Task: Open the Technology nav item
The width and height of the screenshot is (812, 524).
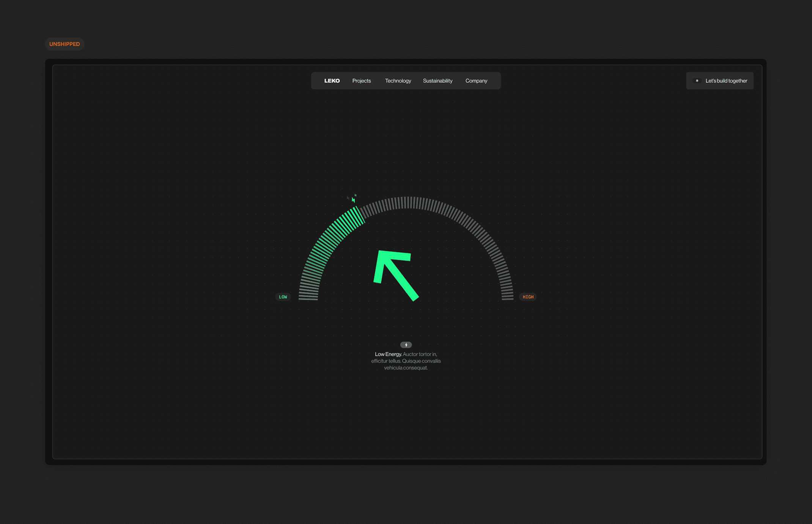Action: click(398, 81)
